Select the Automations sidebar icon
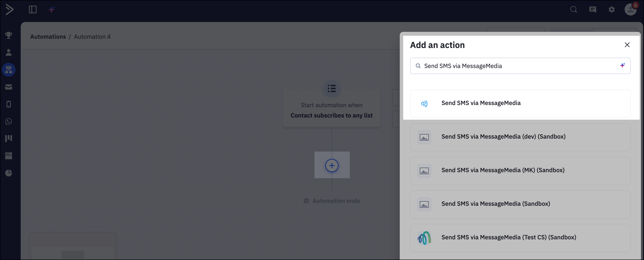The width and height of the screenshot is (644, 260). 9,70
